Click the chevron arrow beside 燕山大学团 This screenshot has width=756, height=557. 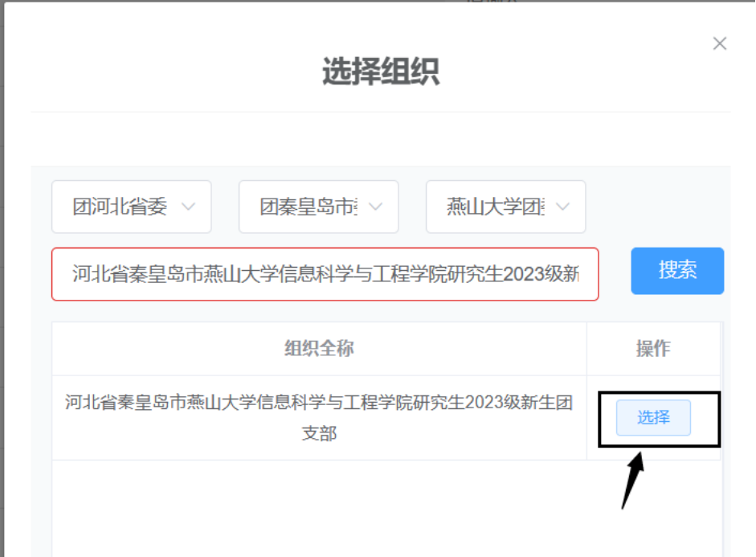(x=563, y=207)
